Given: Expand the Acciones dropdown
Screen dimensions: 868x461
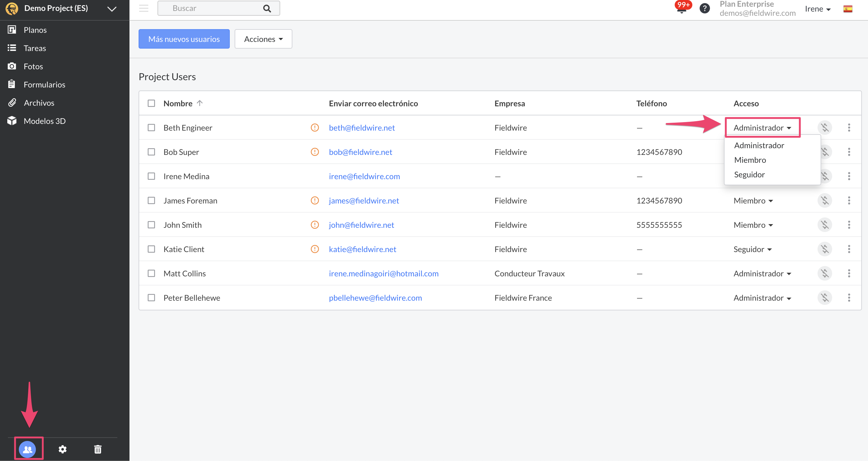Looking at the screenshot, I should pos(263,39).
